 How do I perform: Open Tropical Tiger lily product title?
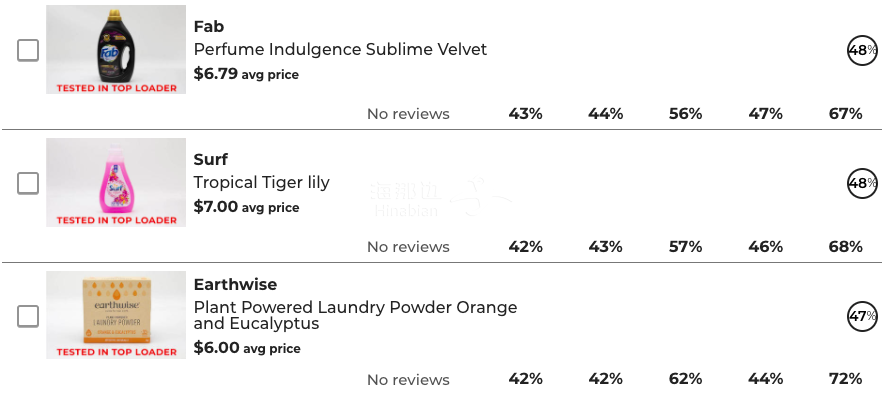(x=261, y=183)
